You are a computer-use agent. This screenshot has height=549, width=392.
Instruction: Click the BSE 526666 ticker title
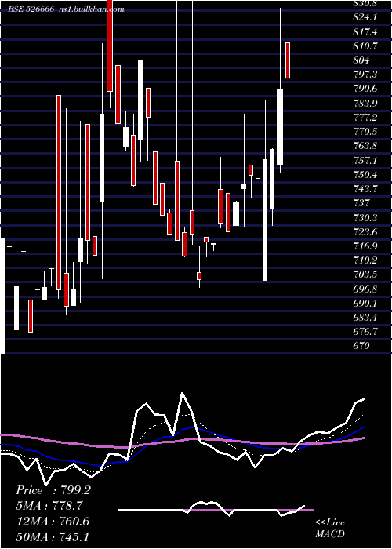point(31,9)
